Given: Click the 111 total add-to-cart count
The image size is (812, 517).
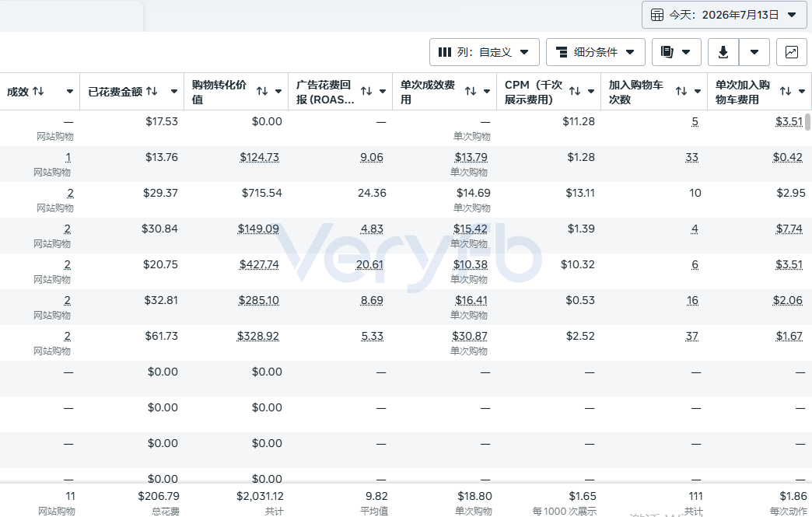Looking at the screenshot, I should pos(695,496).
